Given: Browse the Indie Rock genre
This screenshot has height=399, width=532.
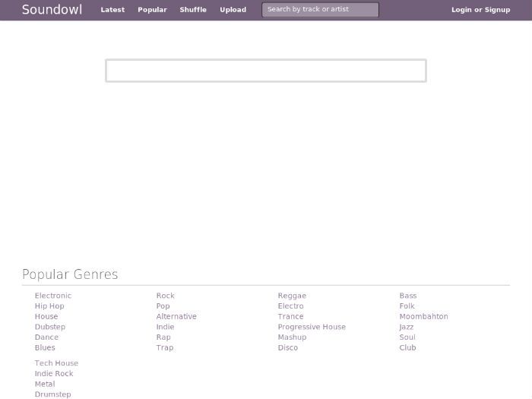Looking at the screenshot, I should 54,374.
